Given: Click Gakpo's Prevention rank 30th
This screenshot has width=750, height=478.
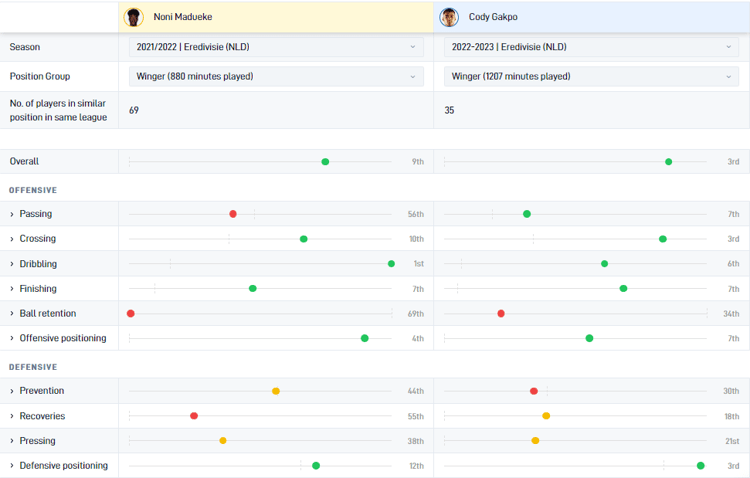Looking at the screenshot, I should 731,391.
